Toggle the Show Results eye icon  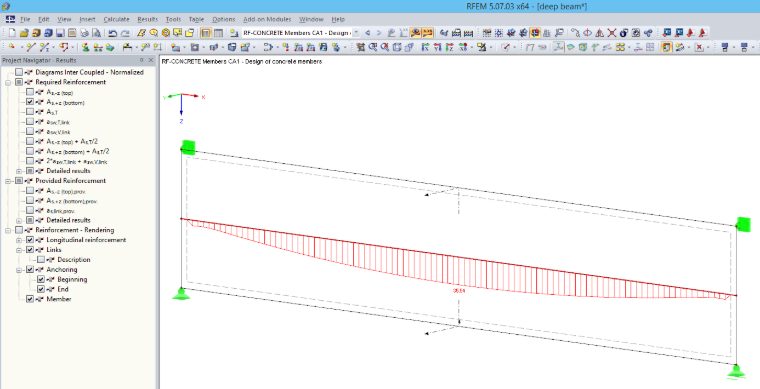point(415,33)
